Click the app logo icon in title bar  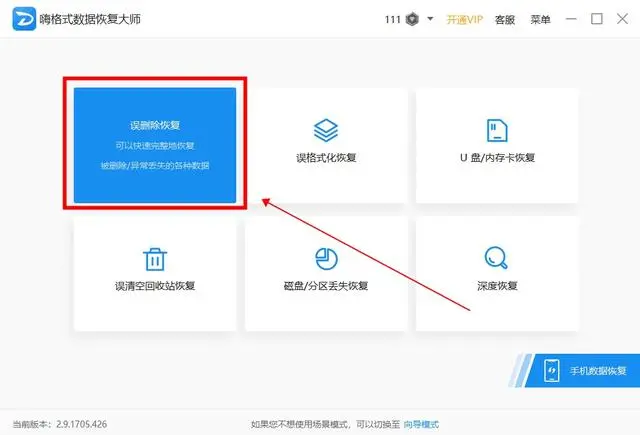pyautogui.click(x=24, y=19)
